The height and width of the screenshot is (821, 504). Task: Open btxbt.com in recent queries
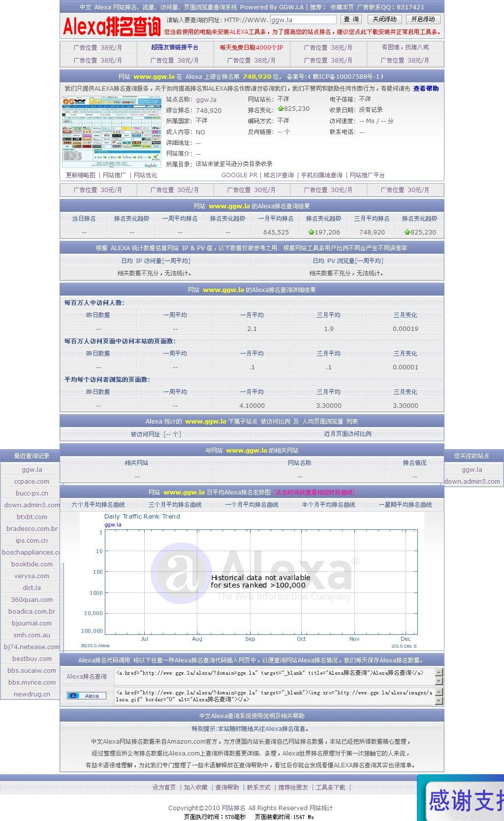click(x=32, y=517)
